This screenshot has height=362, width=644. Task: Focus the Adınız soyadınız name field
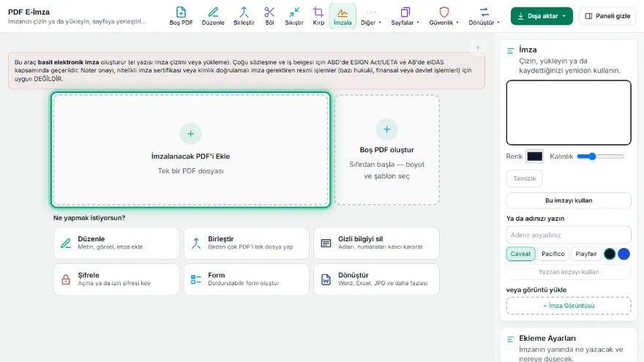point(569,235)
